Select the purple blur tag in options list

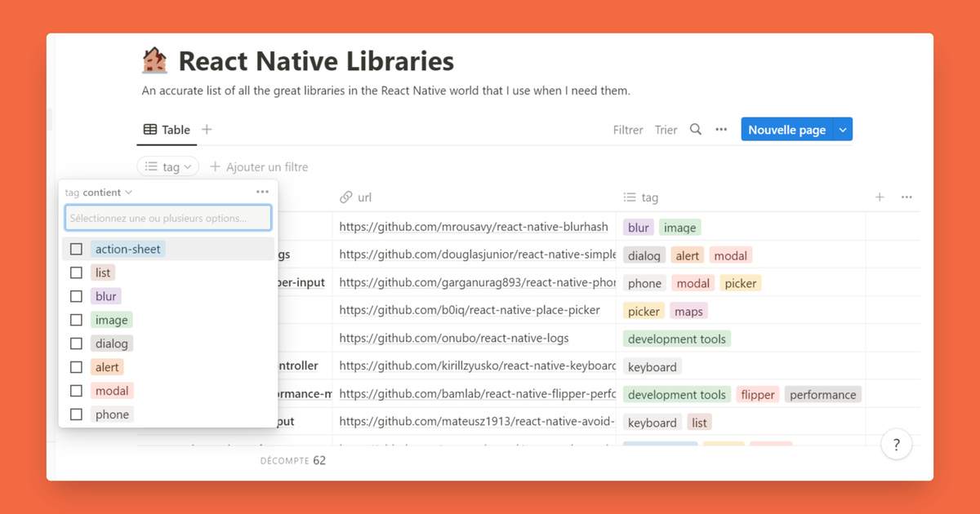click(106, 296)
